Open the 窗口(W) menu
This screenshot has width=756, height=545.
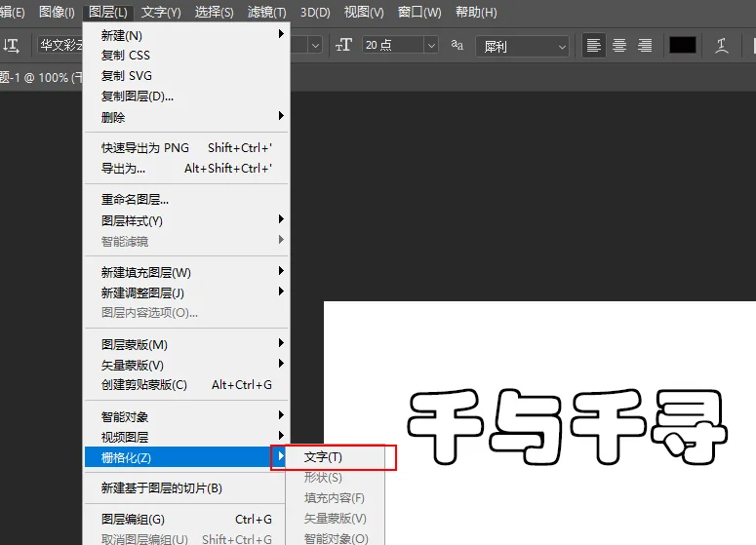point(419,12)
